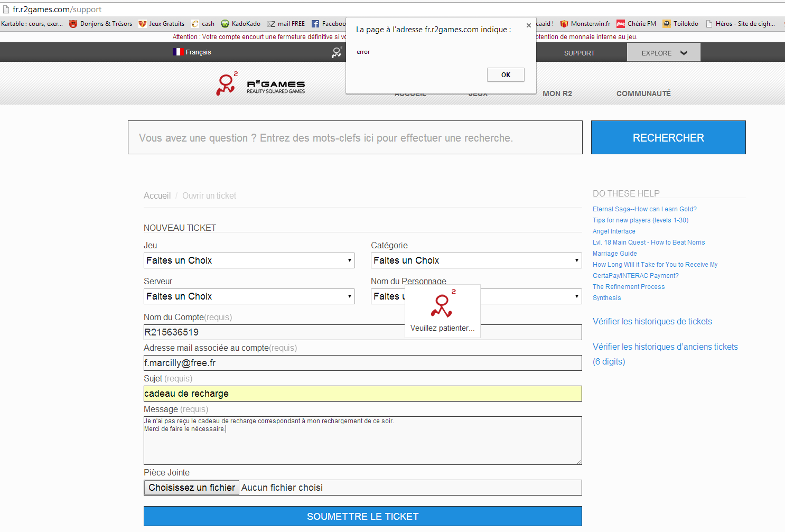Viewport: 785px width, 532px height.
Task: Open the Donjons & Trésors bookmark
Action: click(101, 24)
